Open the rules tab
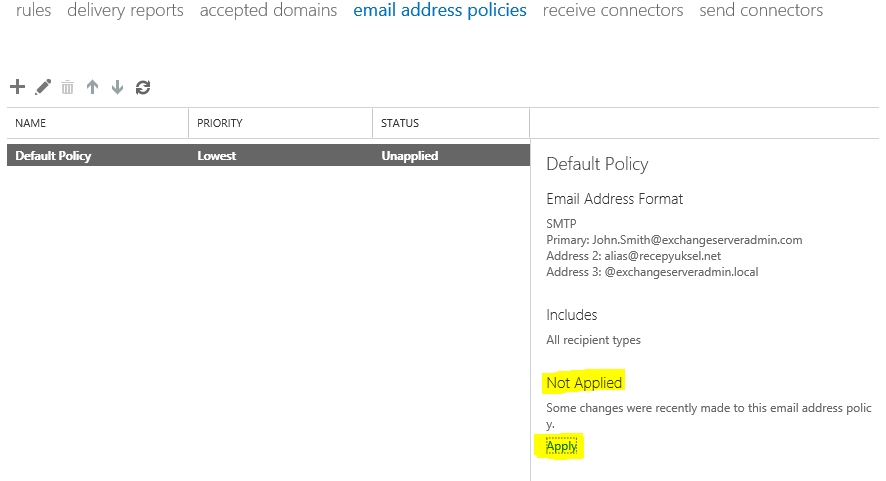The image size is (886, 481). (33, 10)
